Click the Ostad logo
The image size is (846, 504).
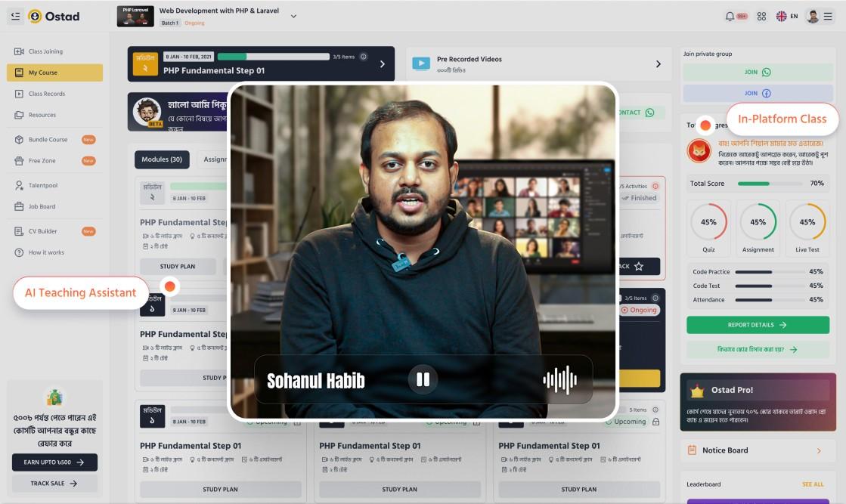click(54, 16)
